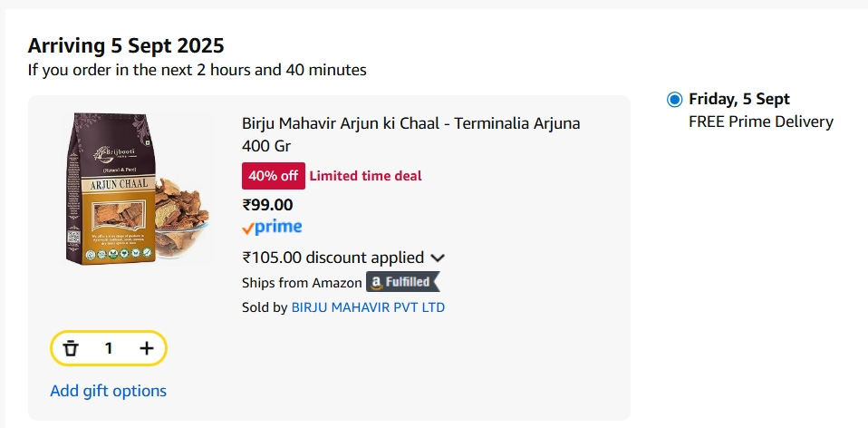Expand the discount applied chevron

(x=438, y=258)
